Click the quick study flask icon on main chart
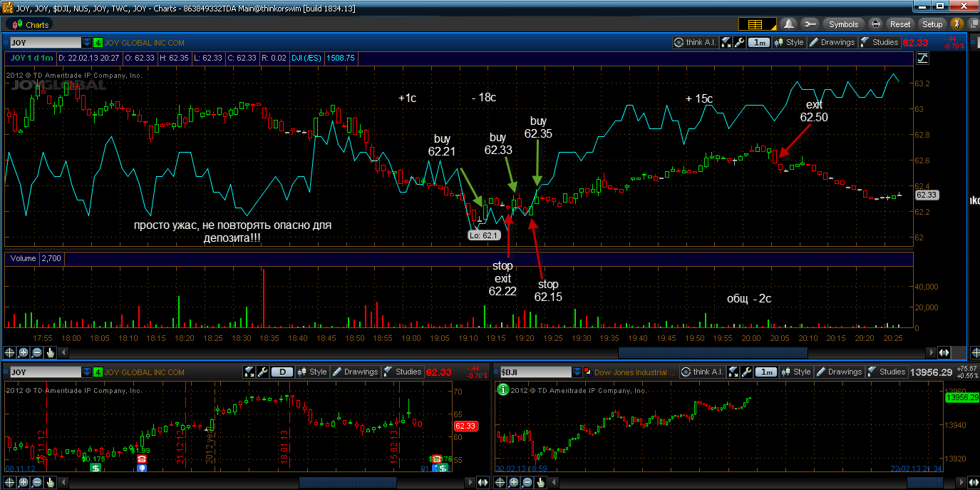Image resolution: width=980 pixels, height=490 pixels. (726, 42)
